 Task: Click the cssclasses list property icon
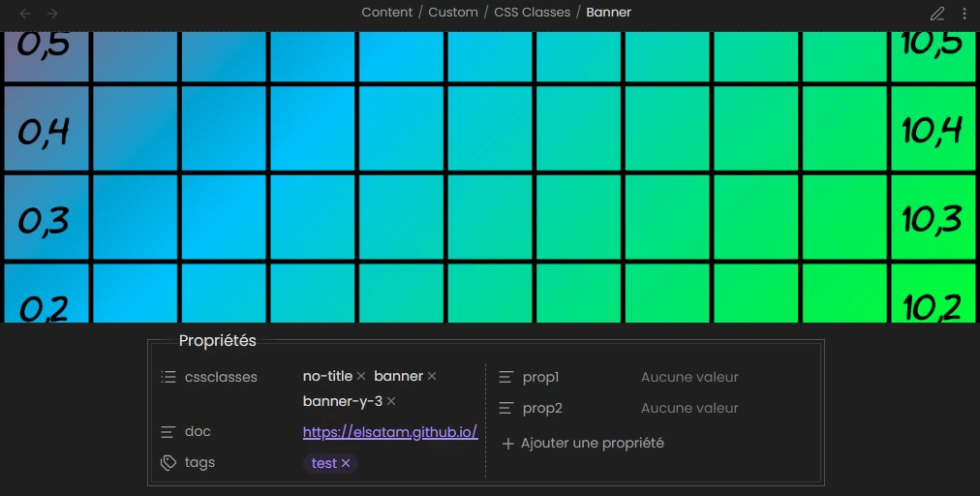point(168,377)
